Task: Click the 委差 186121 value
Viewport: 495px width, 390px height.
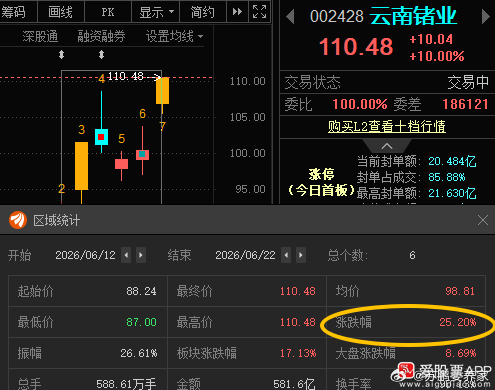Action: click(465, 104)
